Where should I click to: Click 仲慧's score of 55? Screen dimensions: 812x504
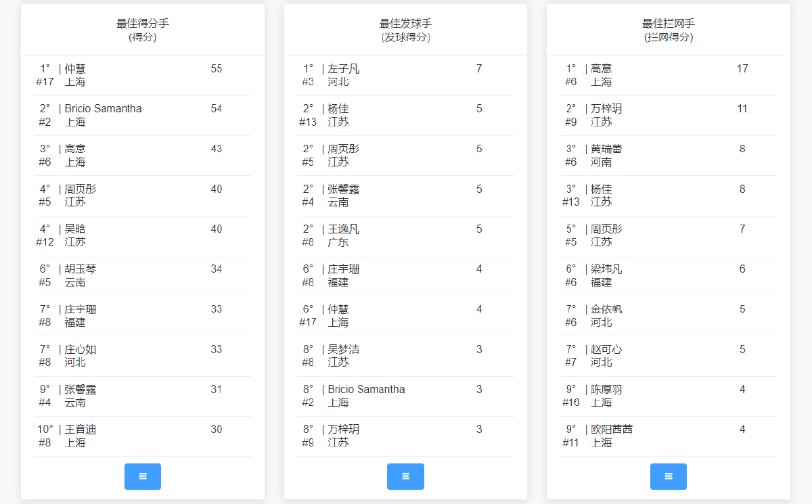click(x=217, y=69)
